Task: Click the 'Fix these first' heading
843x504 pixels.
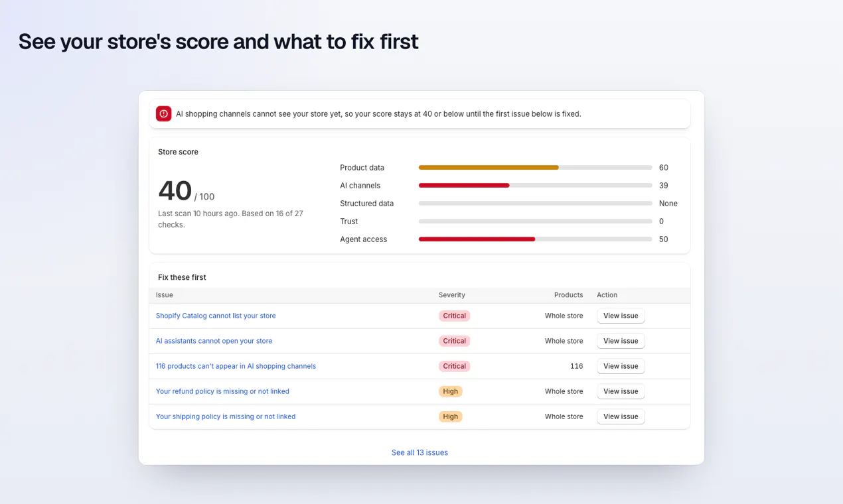Action: (x=182, y=277)
